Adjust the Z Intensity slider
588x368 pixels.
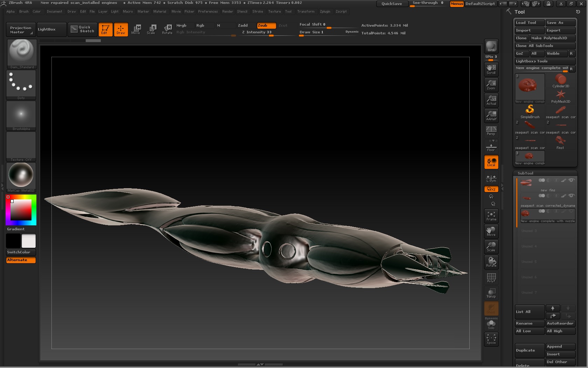pos(266,32)
